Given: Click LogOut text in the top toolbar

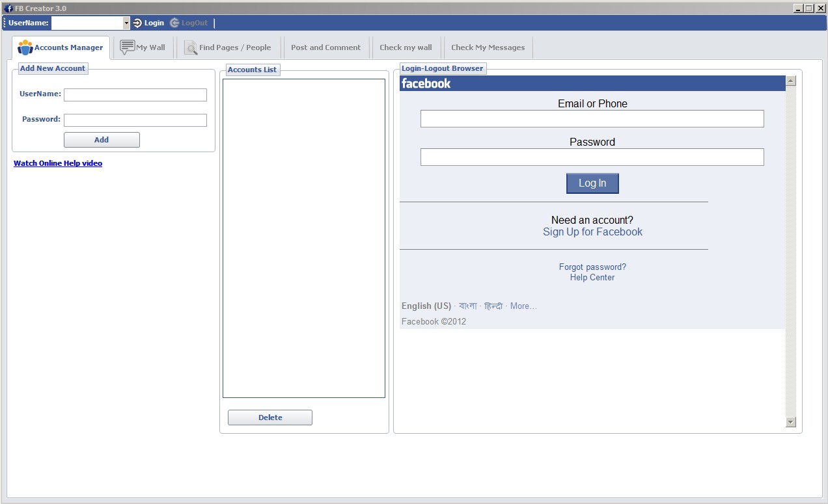Looking at the screenshot, I should [195, 23].
